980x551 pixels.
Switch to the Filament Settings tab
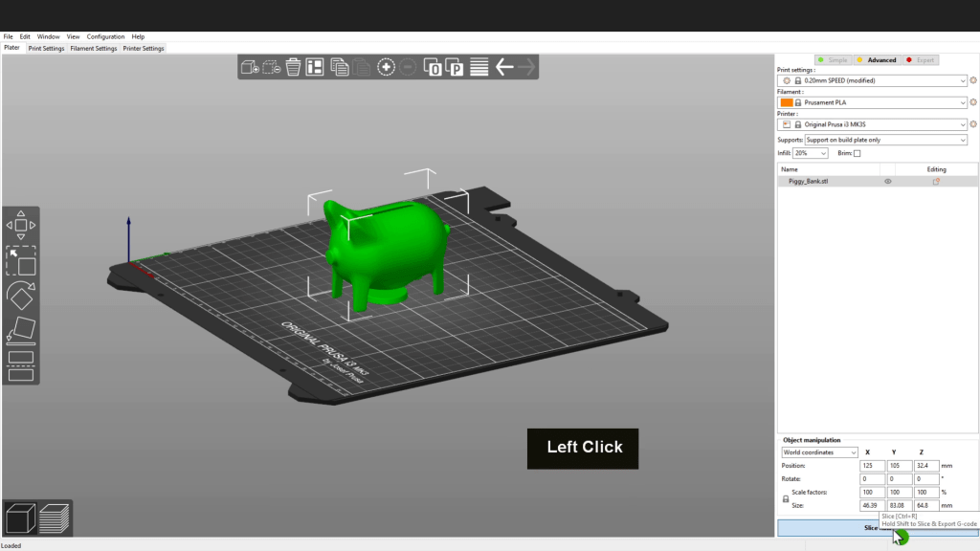(x=94, y=48)
